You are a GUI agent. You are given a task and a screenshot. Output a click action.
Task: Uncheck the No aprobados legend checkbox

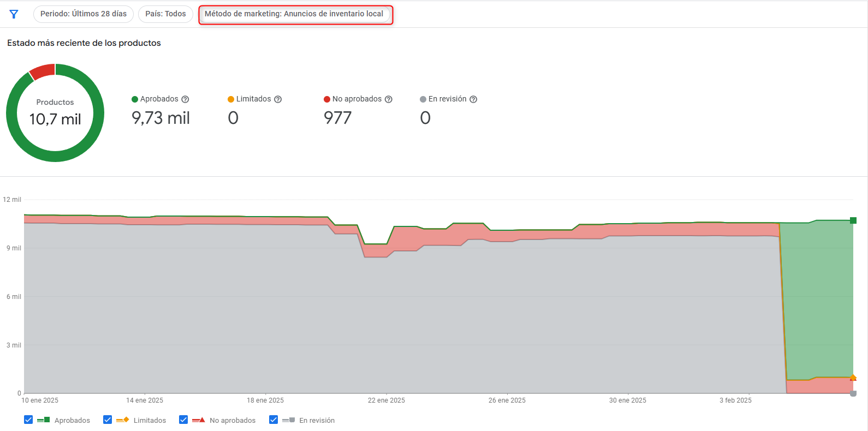coord(183,420)
